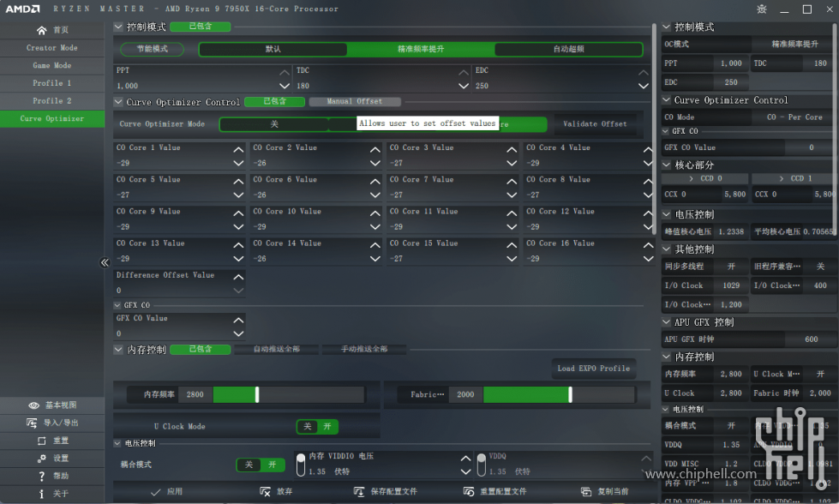Click the 内存频率 slider handle
Screen dimensions: 839x504
[257, 395]
